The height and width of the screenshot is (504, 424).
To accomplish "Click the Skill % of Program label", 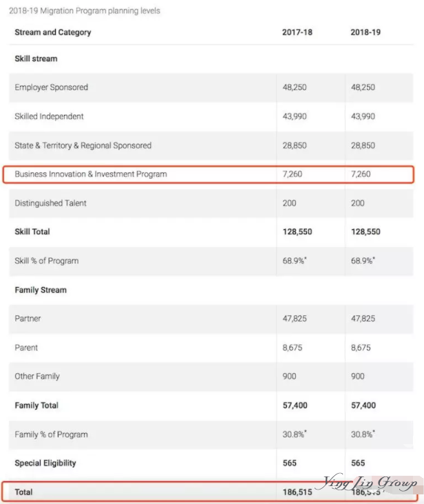I will 46,261.
